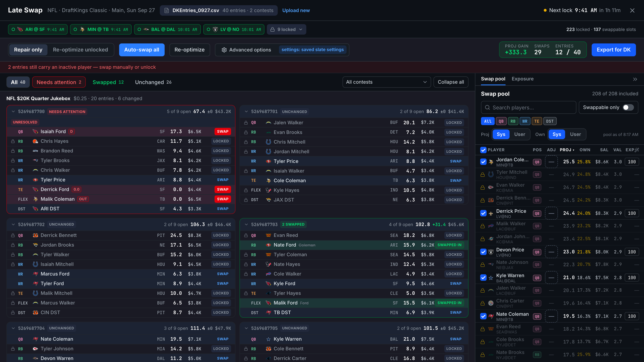Click lock icon on Evan Walker pool row

click(483, 188)
